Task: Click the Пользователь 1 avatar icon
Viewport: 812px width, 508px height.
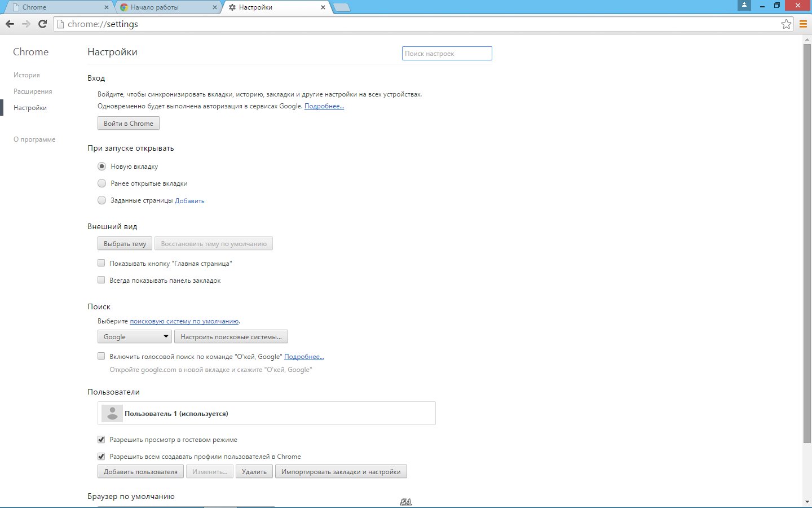Action: [x=112, y=413]
